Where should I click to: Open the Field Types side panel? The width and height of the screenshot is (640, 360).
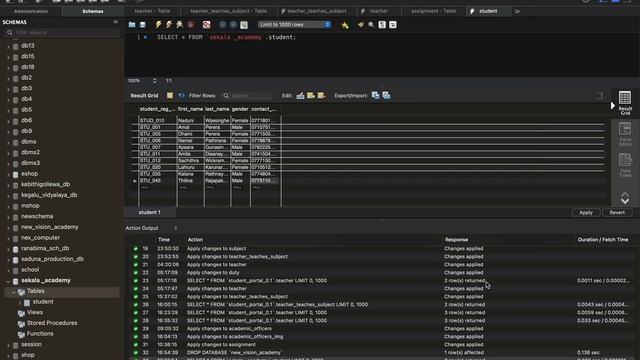625,165
